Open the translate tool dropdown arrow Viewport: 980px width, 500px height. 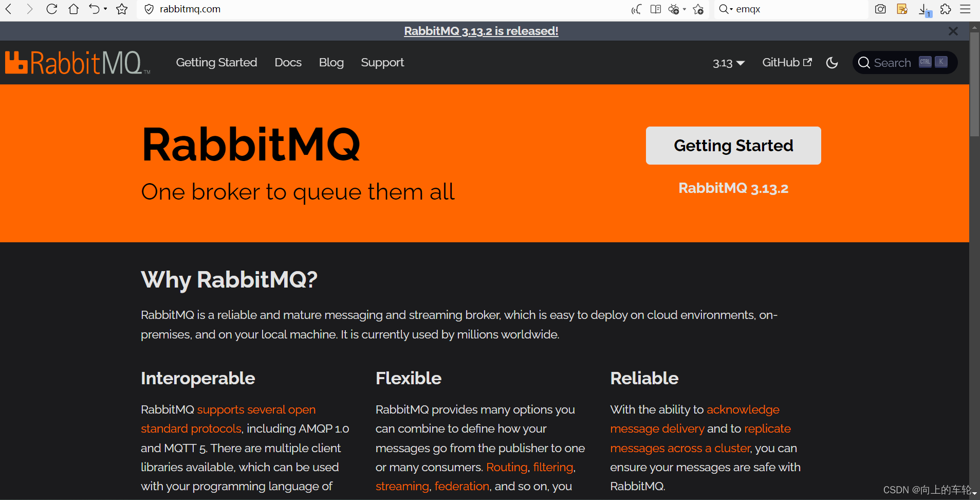pyautogui.click(x=685, y=9)
